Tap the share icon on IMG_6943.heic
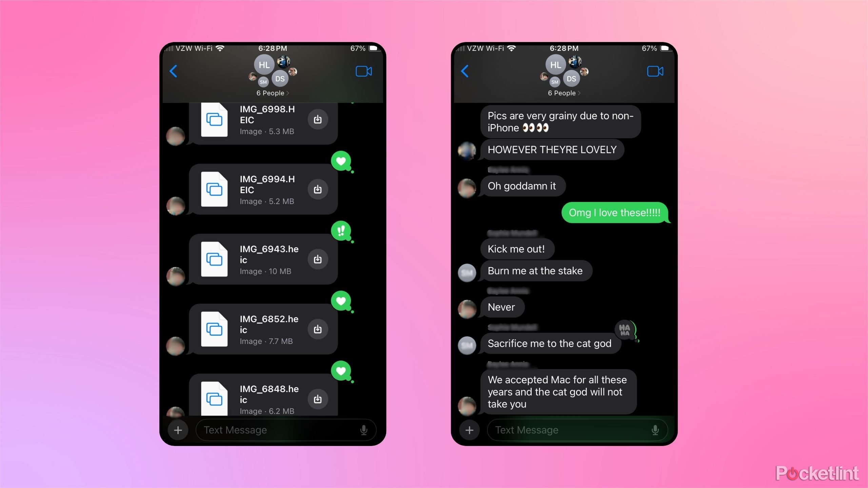The image size is (868, 488). (x=318, y=259)
